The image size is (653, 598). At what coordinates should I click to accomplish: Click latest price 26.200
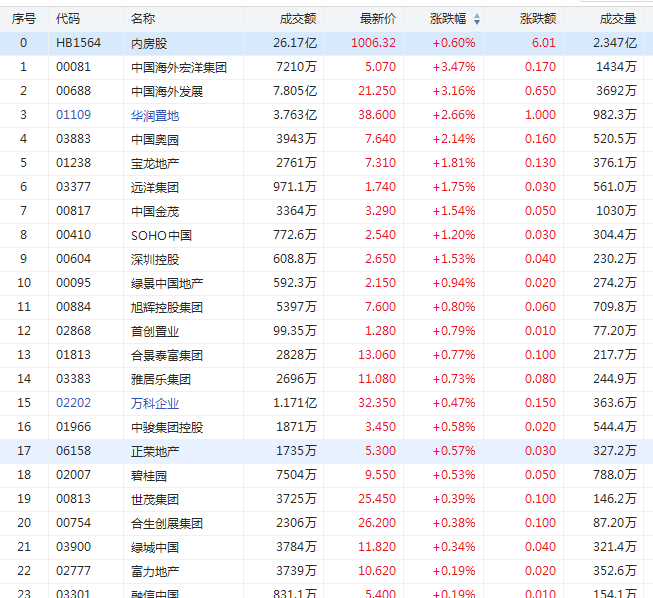tap(377, 523)
